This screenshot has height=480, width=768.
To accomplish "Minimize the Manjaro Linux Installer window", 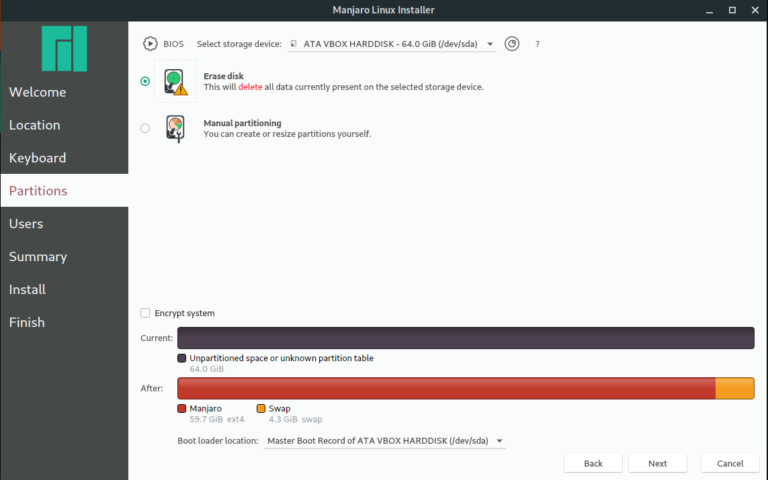I will click(x=709, y=10).
